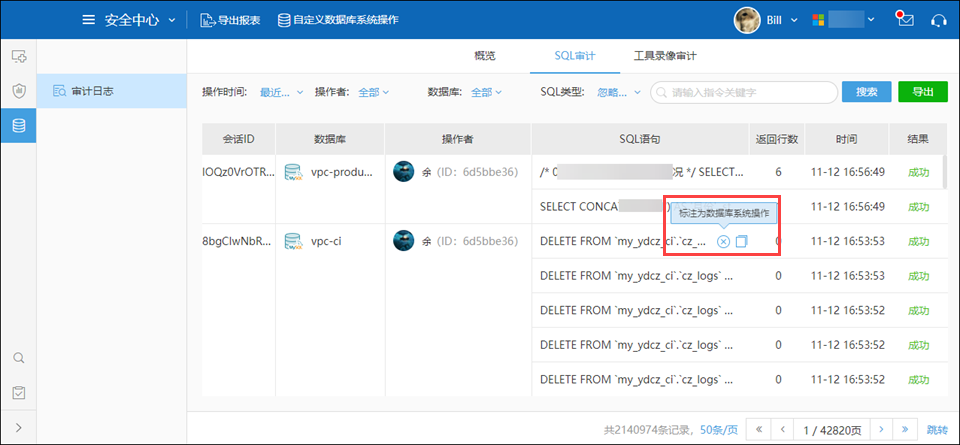Click the mark-as-system-operation icon on DELETE row

723,241
